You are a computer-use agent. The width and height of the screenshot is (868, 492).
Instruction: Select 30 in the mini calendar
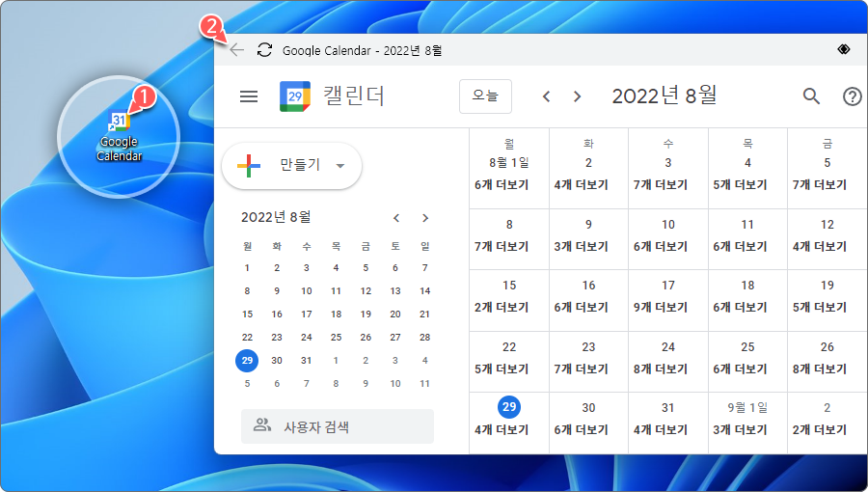click(277, 360)
